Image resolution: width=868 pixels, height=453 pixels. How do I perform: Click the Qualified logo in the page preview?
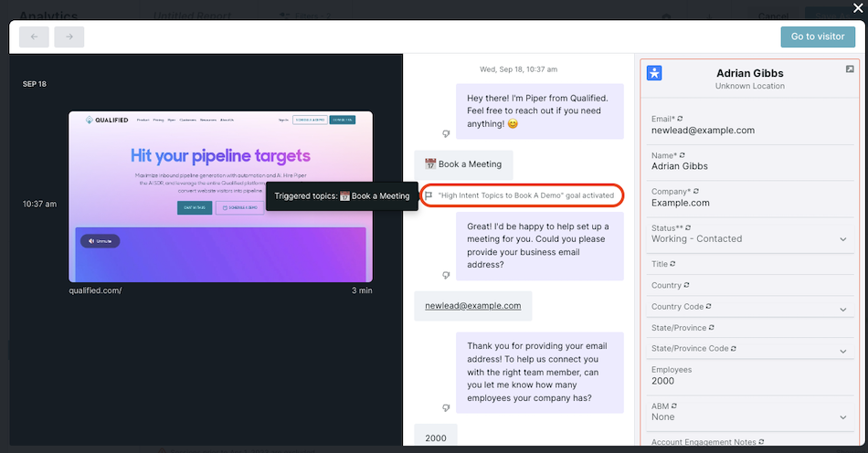point(107,120)
